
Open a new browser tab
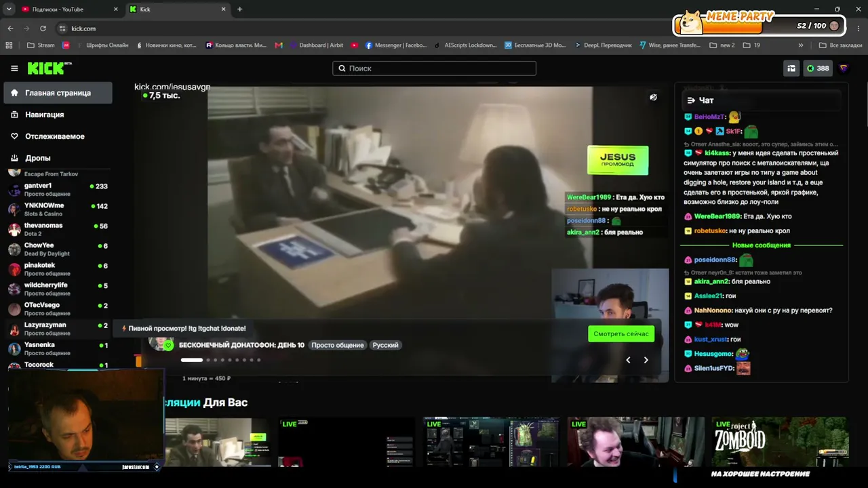(x=239, y=9)
